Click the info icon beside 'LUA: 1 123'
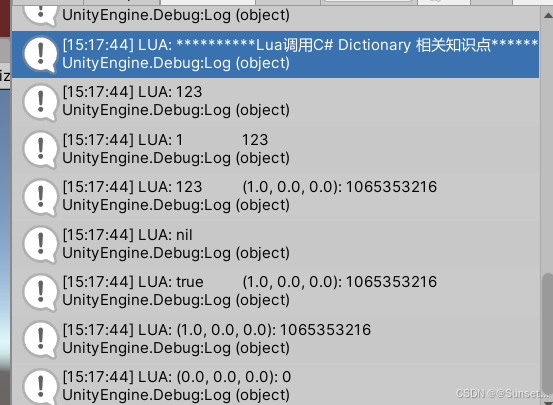 (x=40, y=150)
